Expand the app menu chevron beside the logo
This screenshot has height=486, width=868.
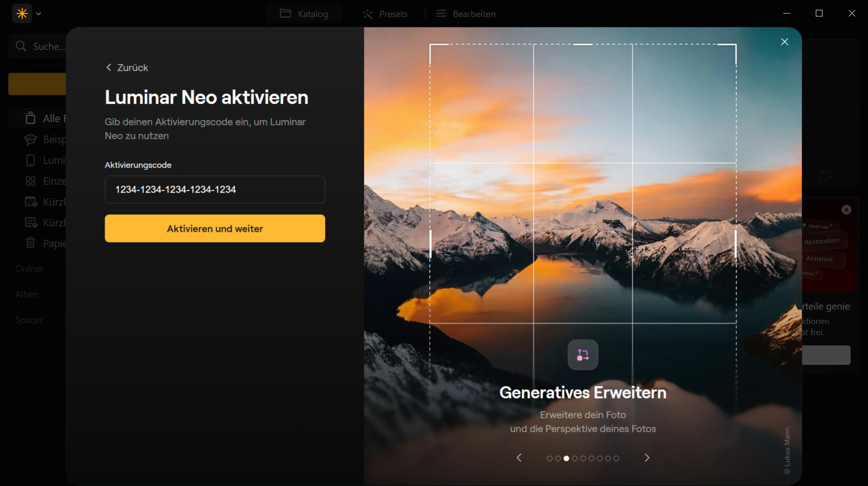[39, 14]
